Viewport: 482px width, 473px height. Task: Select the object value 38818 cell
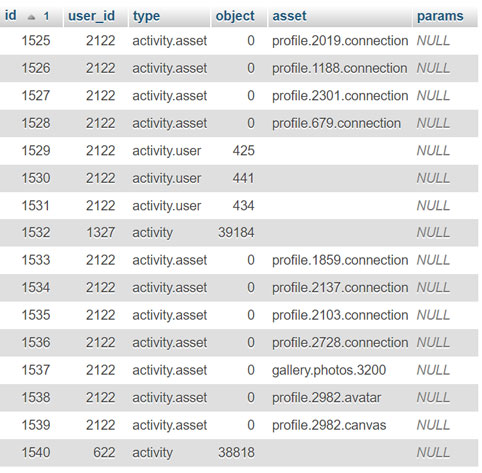[236, 453]
